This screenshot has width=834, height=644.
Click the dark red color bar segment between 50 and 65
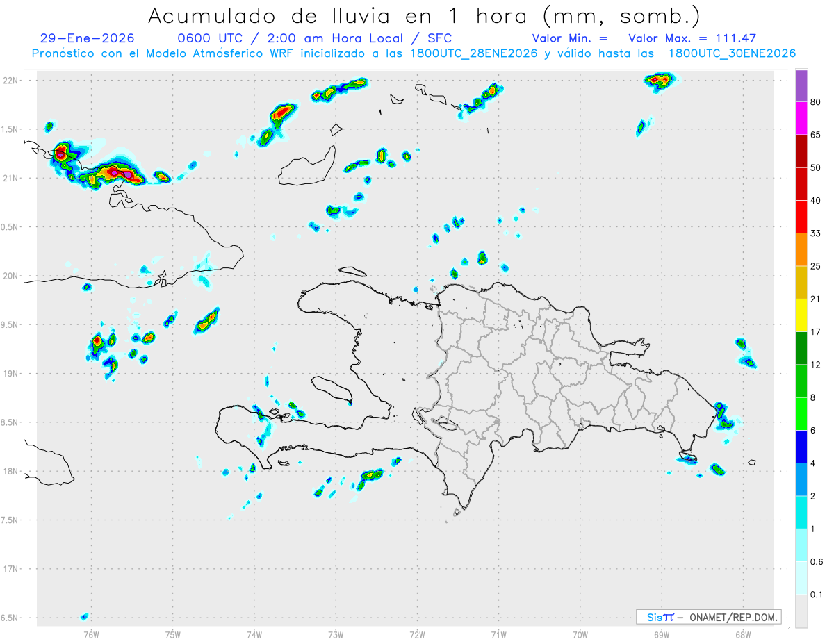(x=801, y=151)
